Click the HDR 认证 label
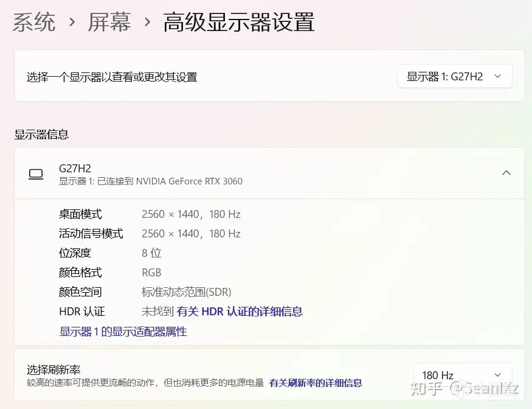The image size is (532, 409). 82,312
